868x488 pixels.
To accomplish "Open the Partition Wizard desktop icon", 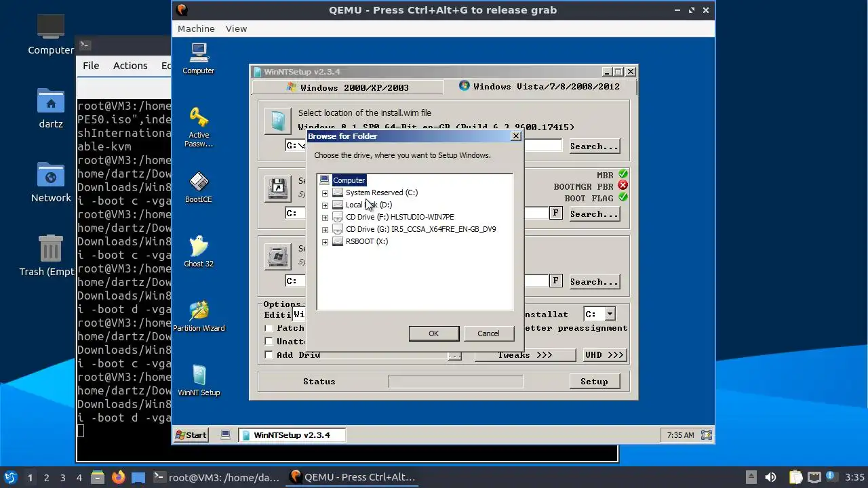I will coord(199,315).
